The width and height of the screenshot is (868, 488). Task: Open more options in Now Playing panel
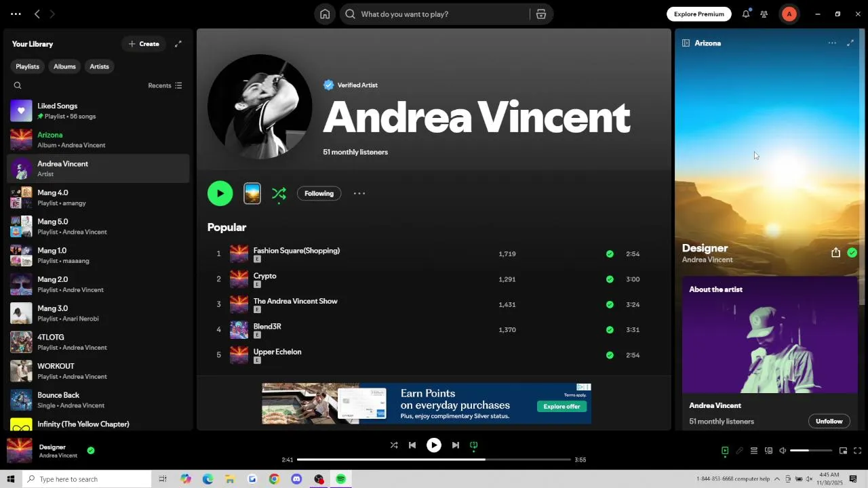832,43
